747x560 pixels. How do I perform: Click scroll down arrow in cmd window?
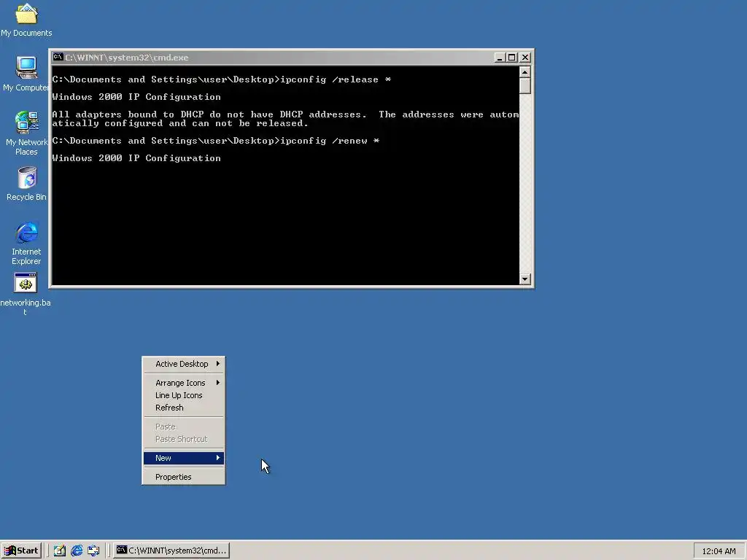coord(525,279)
